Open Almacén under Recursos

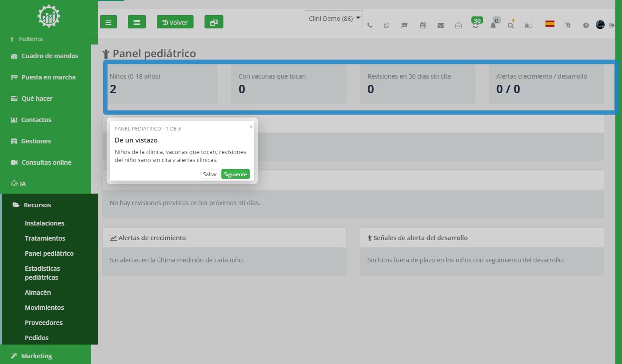[x=38, y=293]
